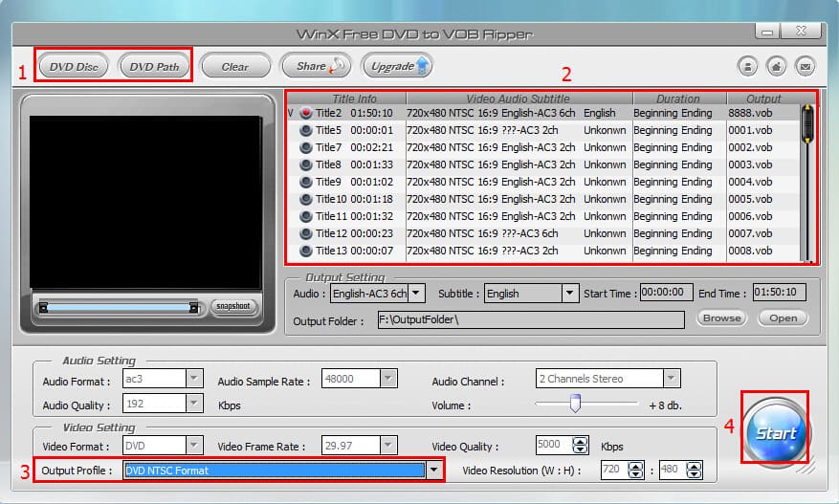Select the disc icon for Title13
This screenshot has height=504, width=839.
305,251
